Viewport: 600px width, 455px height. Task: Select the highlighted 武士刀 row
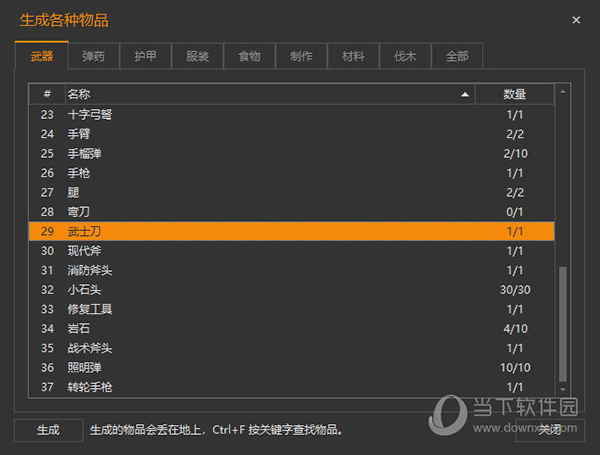pyautogui.click(x=292, y=231)
